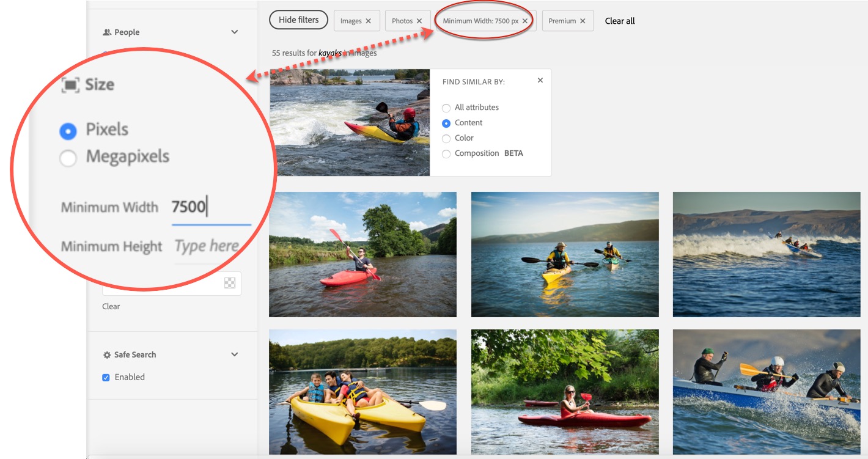Viewport: 868px width, 459px height.
Task: Select the Megapixels size option
Action: (68, 158)
